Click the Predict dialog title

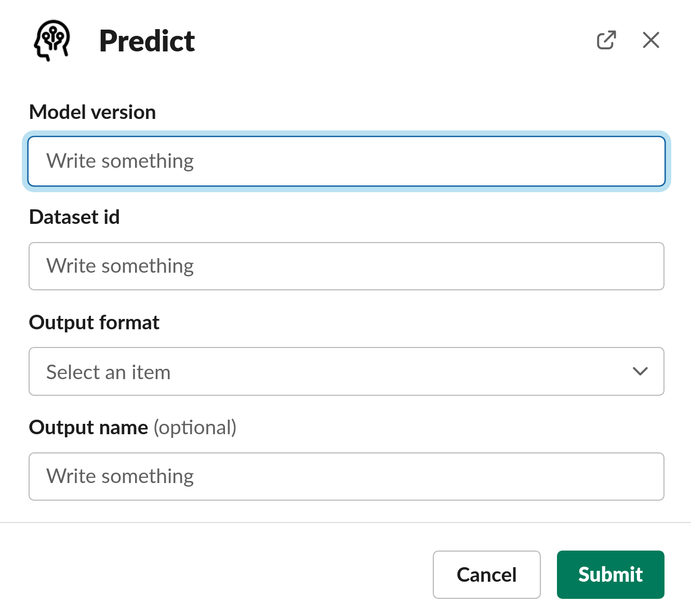(147, 41)
